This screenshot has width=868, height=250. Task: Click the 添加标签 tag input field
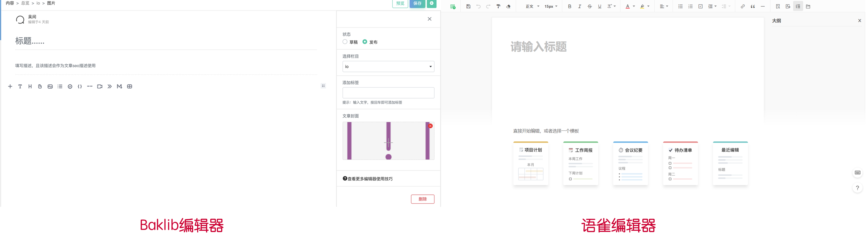(388, 93)
